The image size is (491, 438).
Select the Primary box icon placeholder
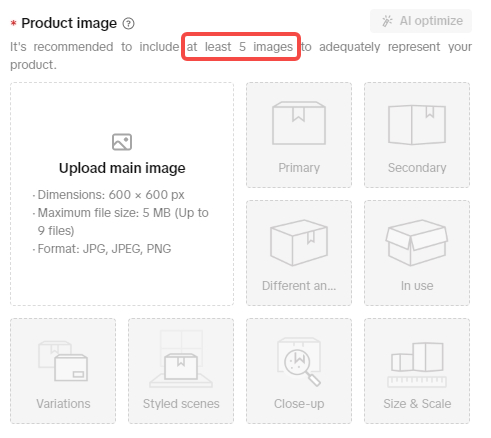pos(299,123)
